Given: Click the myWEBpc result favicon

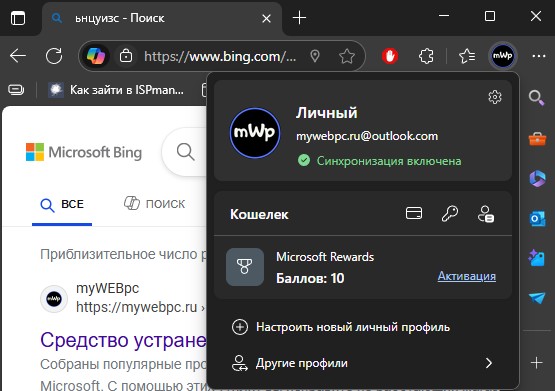Looking at the screenshot, I should (54, 299).
